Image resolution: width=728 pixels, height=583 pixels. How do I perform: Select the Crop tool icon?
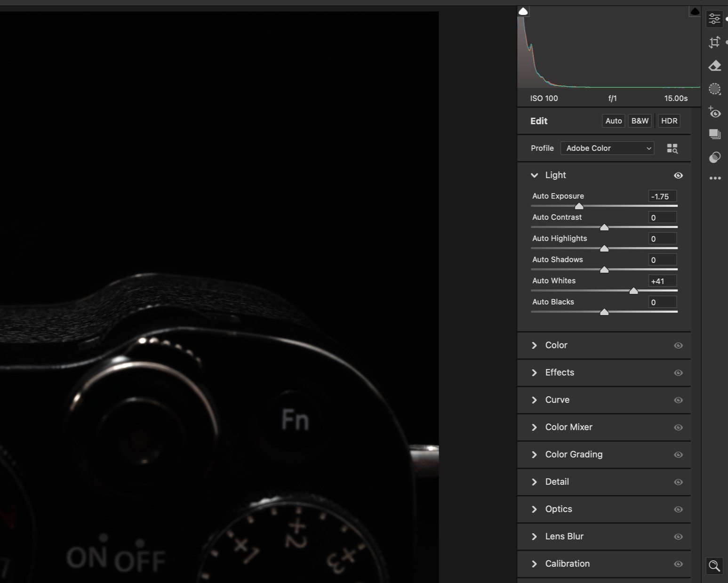coord(714,42)
